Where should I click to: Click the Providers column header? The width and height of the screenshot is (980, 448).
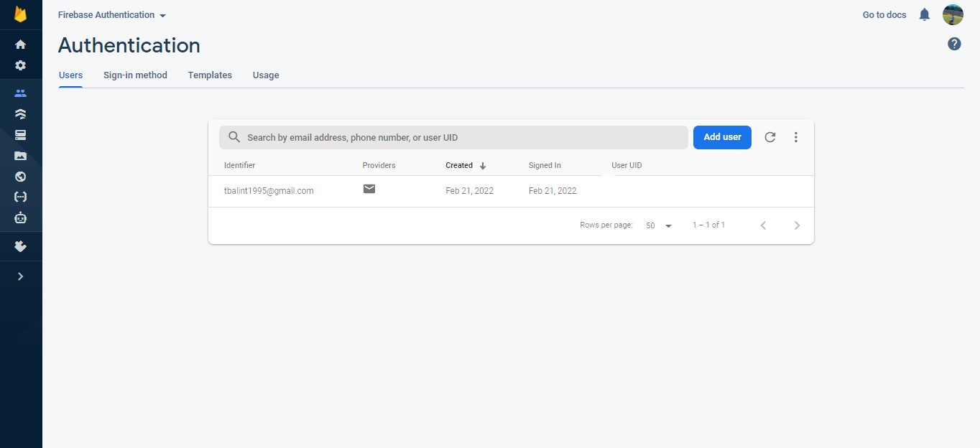pos(379,165)
